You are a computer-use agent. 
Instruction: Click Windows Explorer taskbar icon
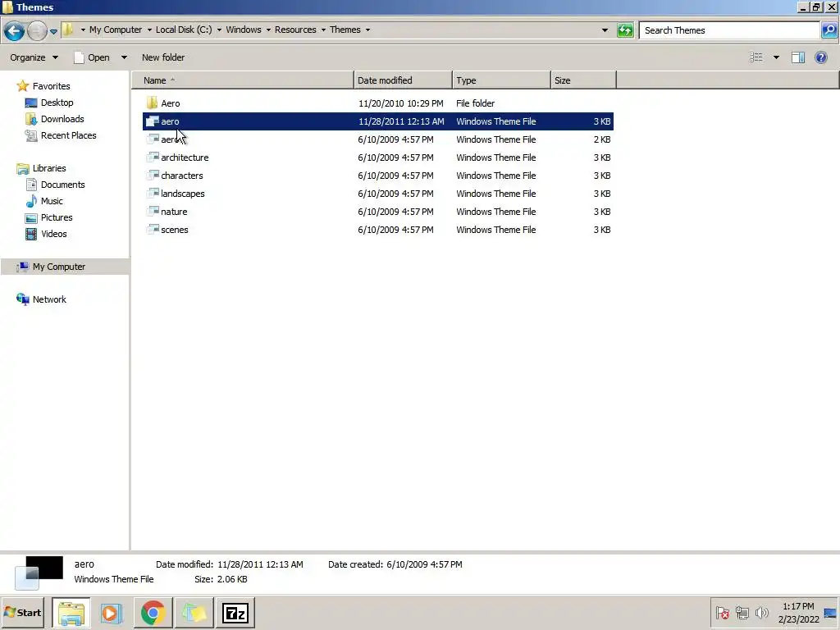tap(71, 613)
